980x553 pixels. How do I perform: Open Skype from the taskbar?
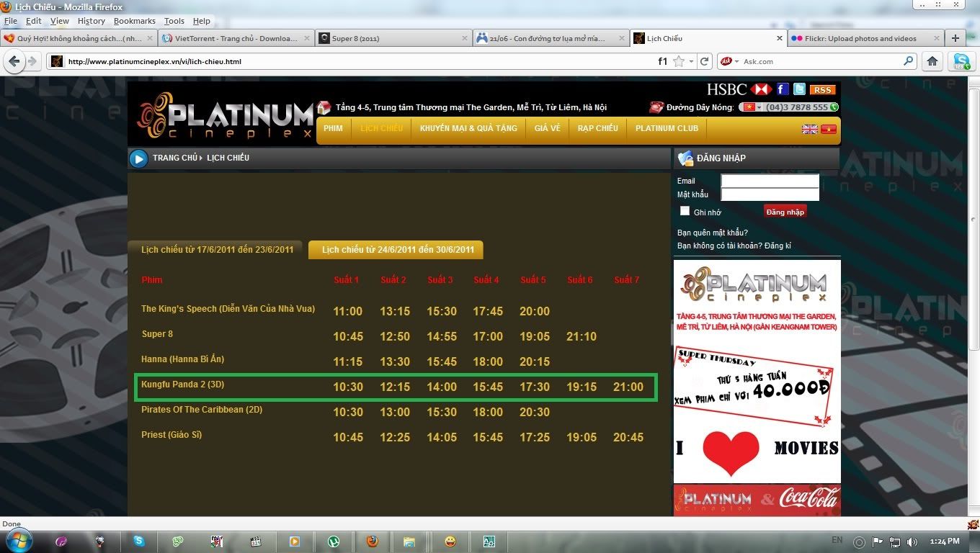[138, 541]
